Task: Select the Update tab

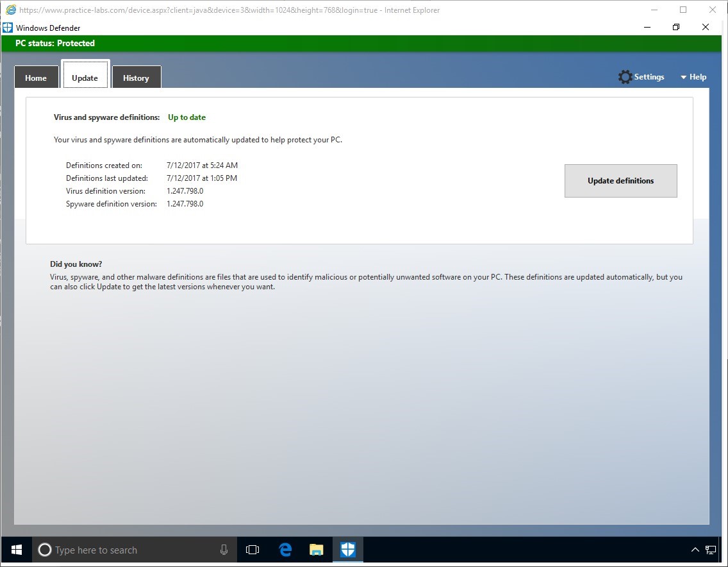Action: click(x=85, y=77)
